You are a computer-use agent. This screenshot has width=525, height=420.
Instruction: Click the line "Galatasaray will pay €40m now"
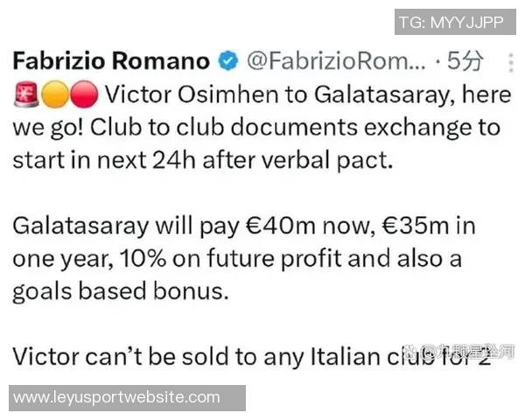click(183, 227)
